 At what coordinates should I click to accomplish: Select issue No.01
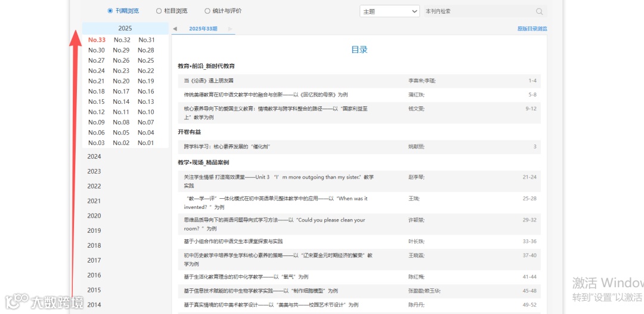[x=146, y=143]
